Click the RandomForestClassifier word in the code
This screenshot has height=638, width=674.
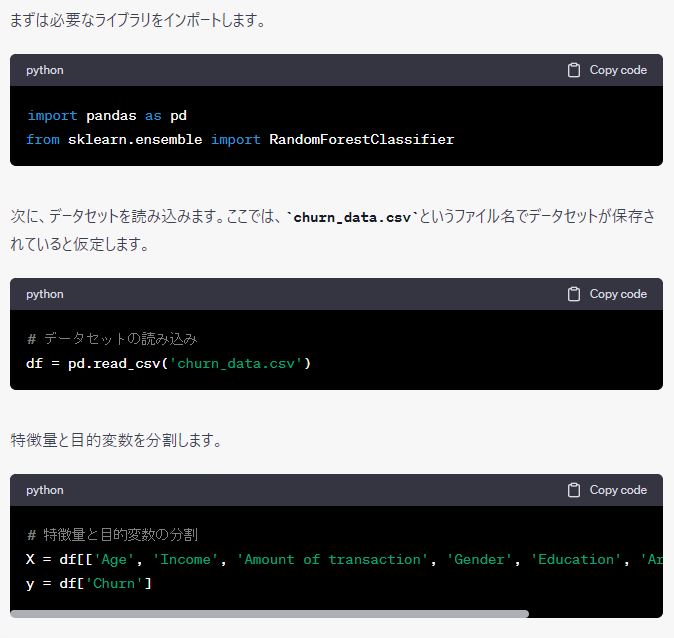tap(361, 139)
